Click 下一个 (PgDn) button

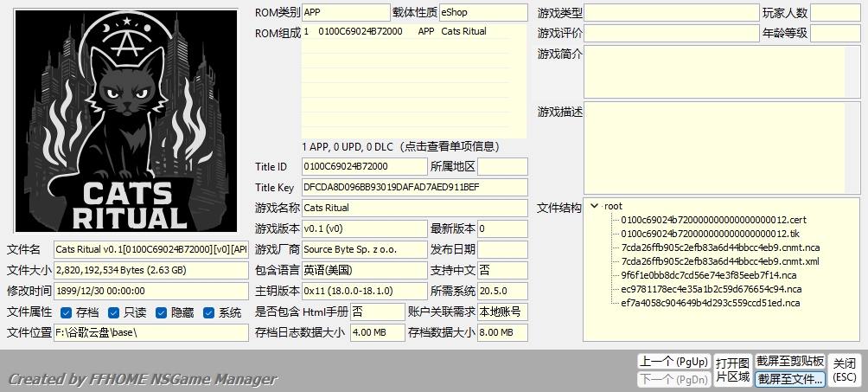coord(673,378)
